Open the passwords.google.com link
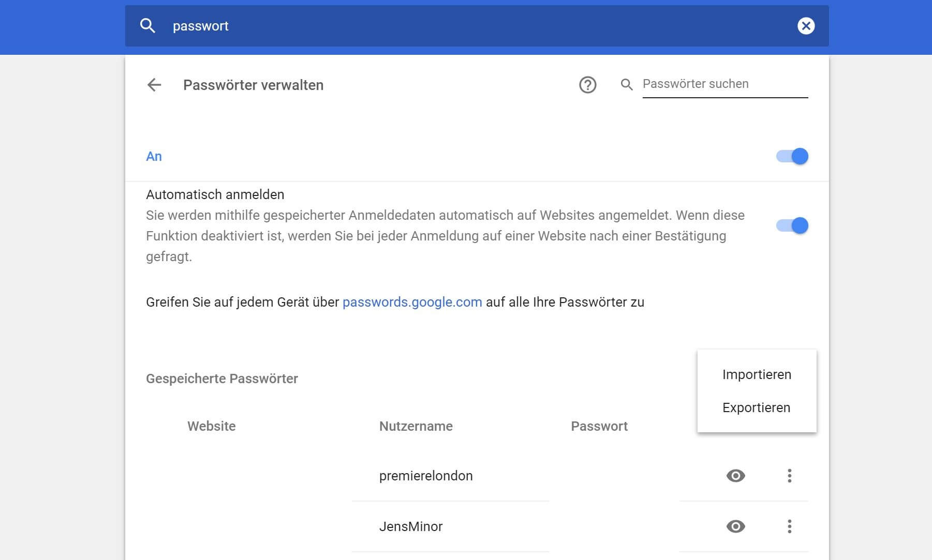The width and height of the screenshot is (932, 560). [x=412, y=302]
